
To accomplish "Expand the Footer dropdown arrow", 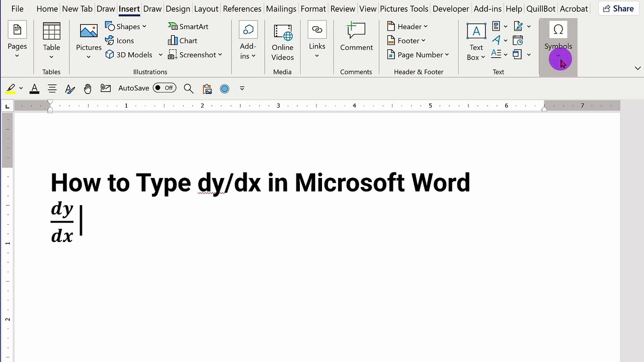I will tap(423, 41).
